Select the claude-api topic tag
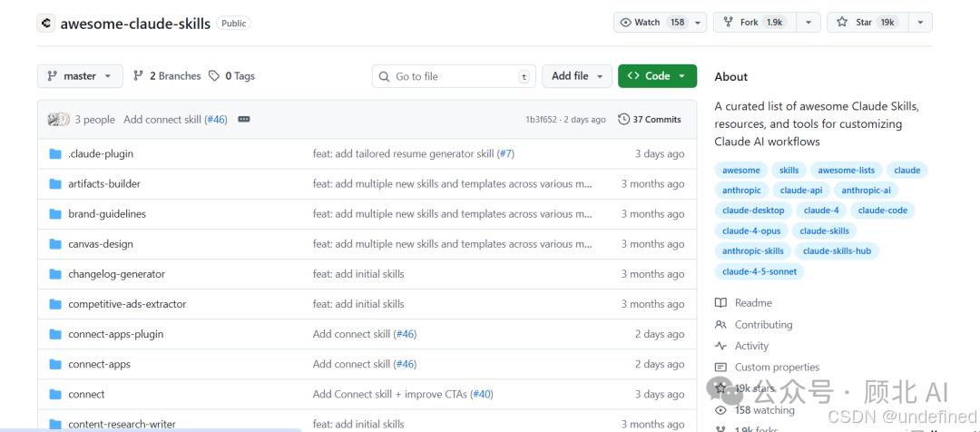This screenshot has height=432, width=980. click(802, 190)
